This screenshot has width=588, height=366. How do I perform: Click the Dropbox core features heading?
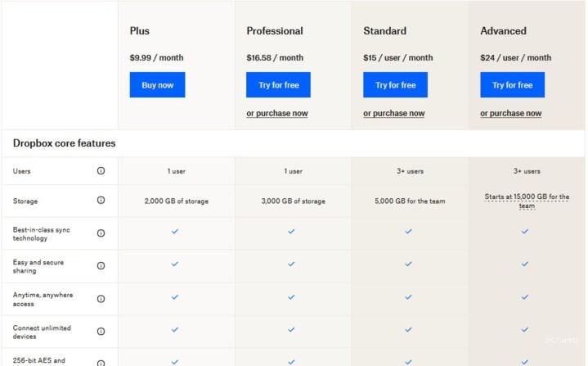pos(64,143)
